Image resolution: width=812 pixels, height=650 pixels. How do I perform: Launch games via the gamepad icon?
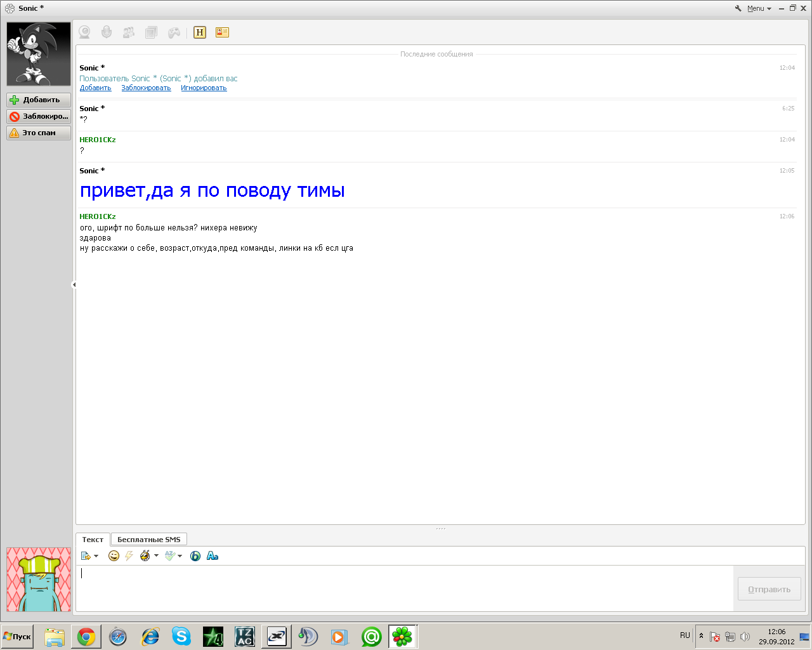tap(174, 32)
